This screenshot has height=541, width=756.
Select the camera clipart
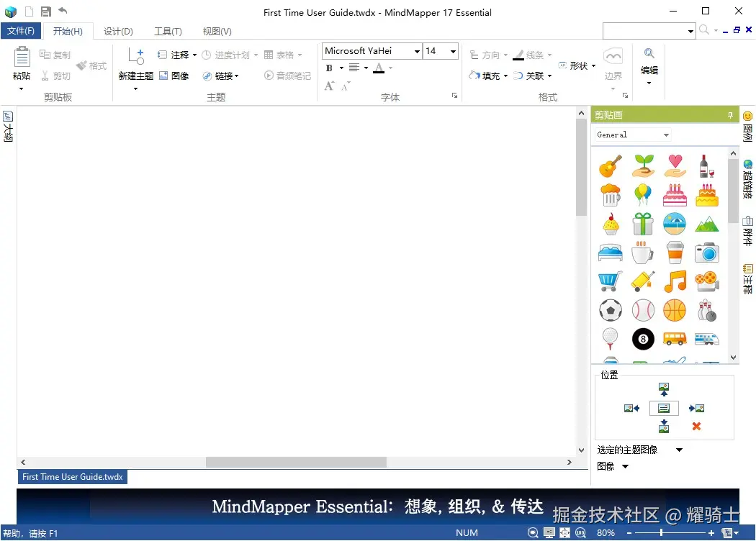click(707, 253)
